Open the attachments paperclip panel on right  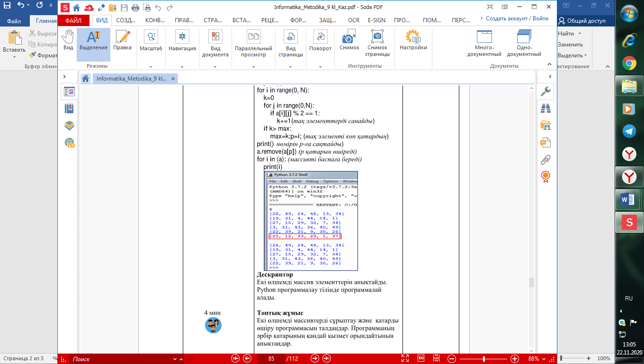(546, 160)
